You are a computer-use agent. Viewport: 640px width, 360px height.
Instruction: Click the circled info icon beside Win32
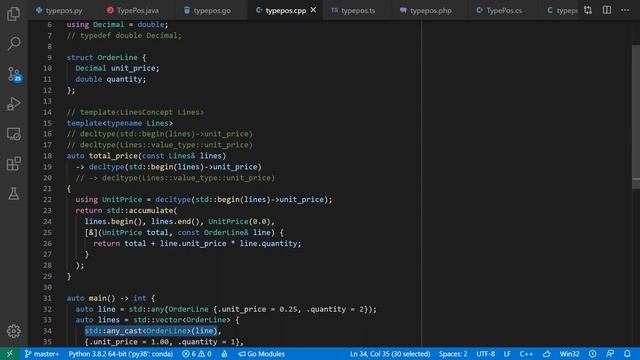(593, 354)
